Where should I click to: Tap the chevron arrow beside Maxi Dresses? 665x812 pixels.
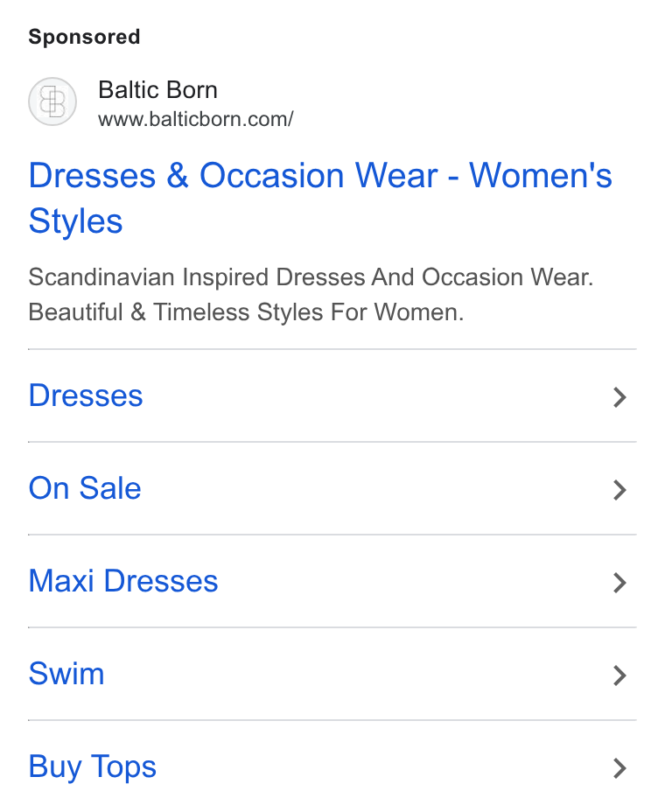pyautogui.click(x=620, y=583)
